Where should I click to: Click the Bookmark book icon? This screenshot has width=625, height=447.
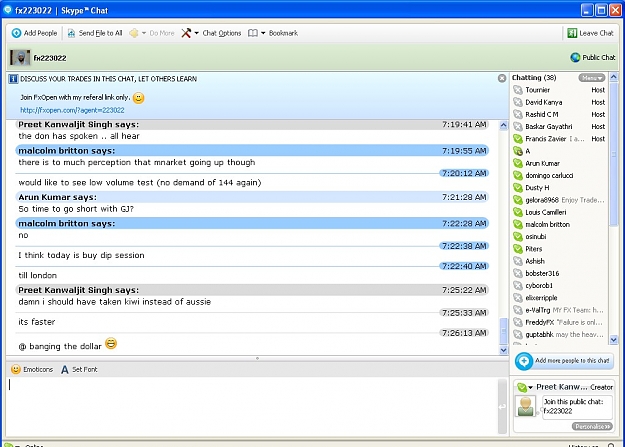253,33
